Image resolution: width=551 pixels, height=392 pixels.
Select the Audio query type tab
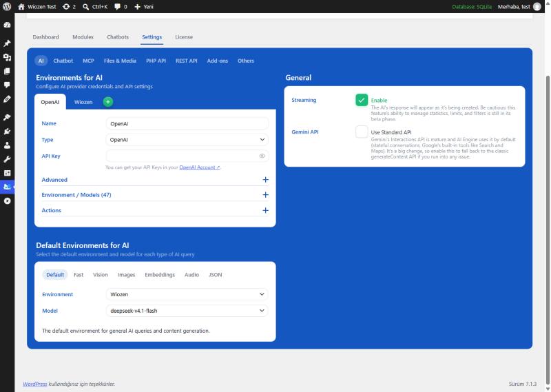191,275
